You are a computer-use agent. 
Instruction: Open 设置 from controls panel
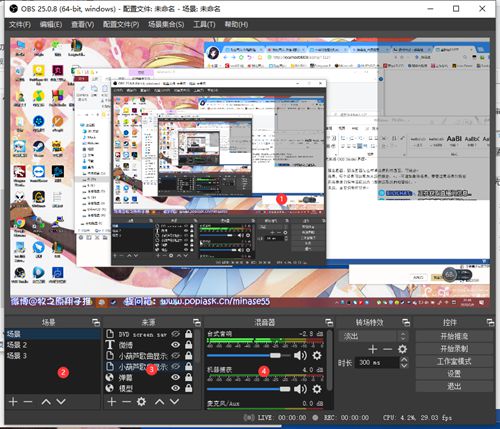coord(454,374)
